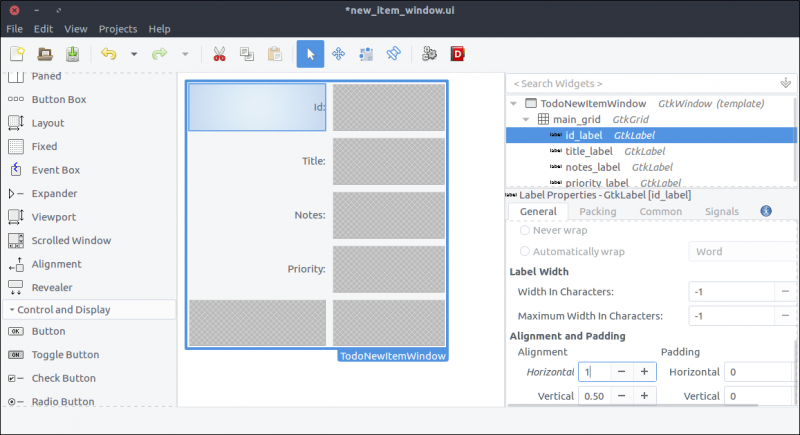Viewport: 800px width, 435px height.
Task: Save the project with the toolbar save icon
Action: (73, 54)
